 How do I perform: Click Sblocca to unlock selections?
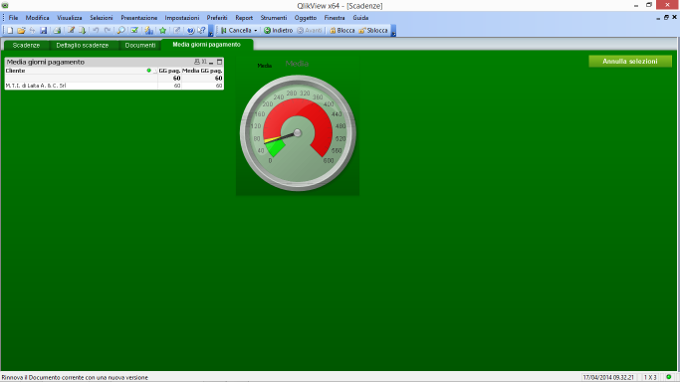(x=373, y=30)
